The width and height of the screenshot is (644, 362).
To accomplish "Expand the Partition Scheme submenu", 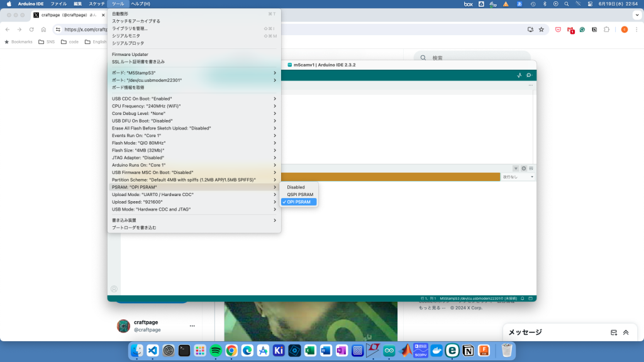I will pyautogui.click(x=194, y=180).
